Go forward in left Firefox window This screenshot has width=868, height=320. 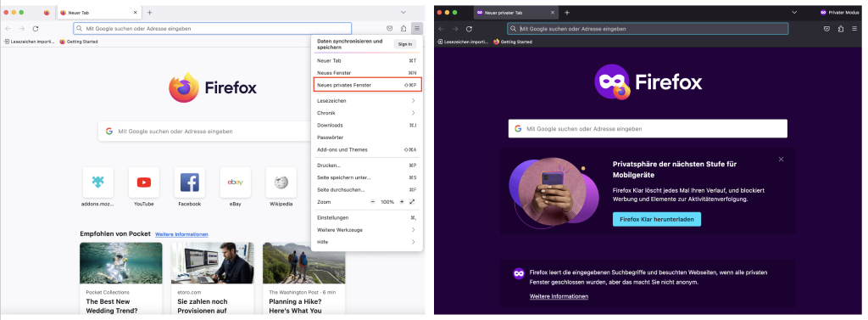point(21,28)
